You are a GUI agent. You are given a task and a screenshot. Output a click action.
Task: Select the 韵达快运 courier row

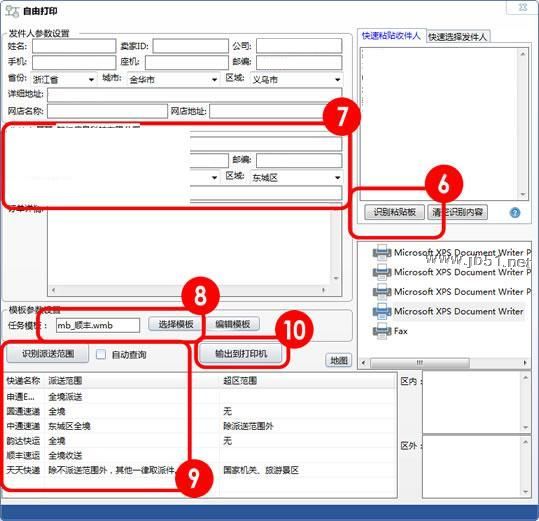pos(199,441)
